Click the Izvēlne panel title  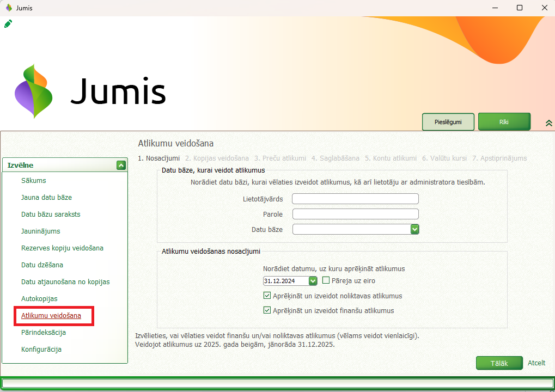tap(21, 165)
